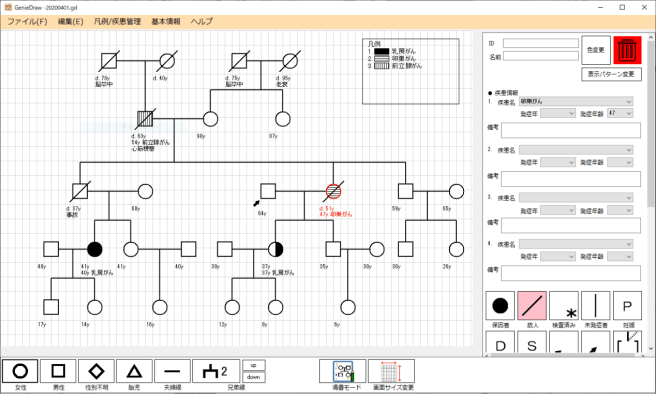Toggle the tested asterisk marker
Viewport: 656px width, 394px height.
(x=564, y=306)
